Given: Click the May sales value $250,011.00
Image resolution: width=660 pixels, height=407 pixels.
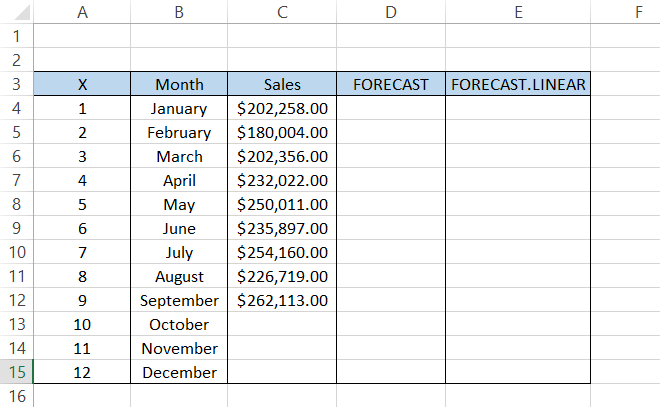Looking at the screenshot, I should 282,204.
